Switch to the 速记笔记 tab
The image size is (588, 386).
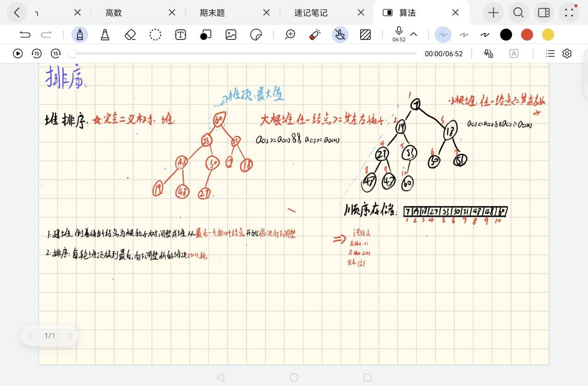311,13
